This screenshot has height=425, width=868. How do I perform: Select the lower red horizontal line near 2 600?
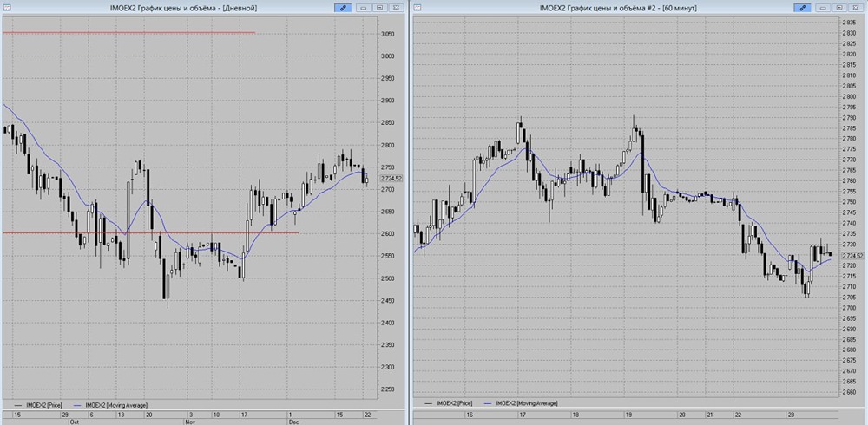[x=150, y=232]
